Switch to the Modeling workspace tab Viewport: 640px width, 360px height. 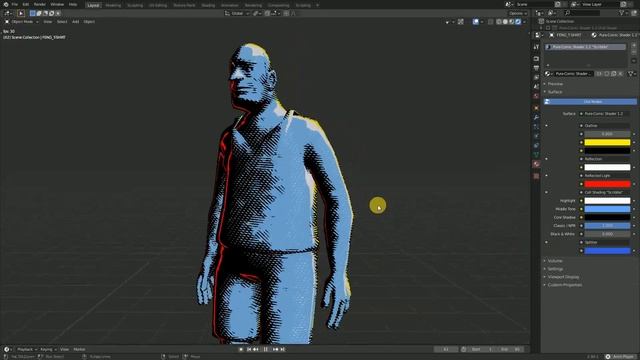(113, 5)
